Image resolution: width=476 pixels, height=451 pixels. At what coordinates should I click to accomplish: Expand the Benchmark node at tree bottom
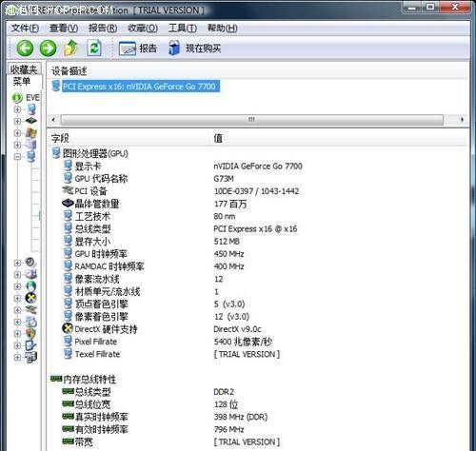pyautogui.click(x=17, y=357)
